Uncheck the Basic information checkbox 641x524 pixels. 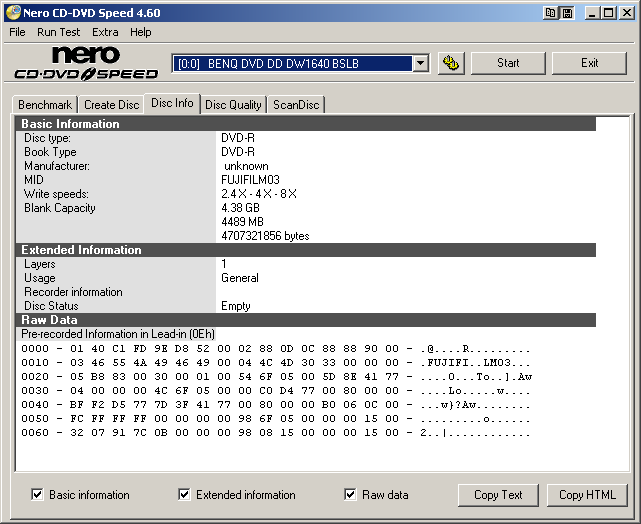coord(37,494)
